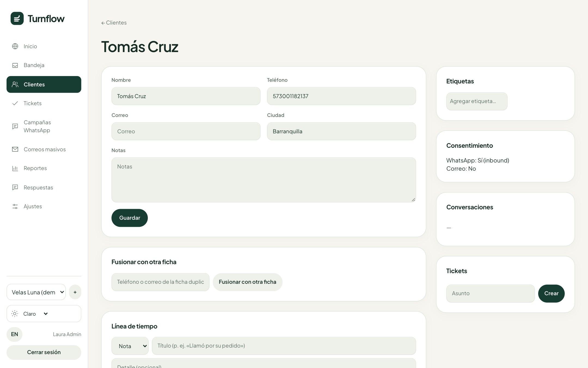Viewport: 588px width, 368px height.
Task: Navigate to Correos masivos
Action: click(44, 149)
